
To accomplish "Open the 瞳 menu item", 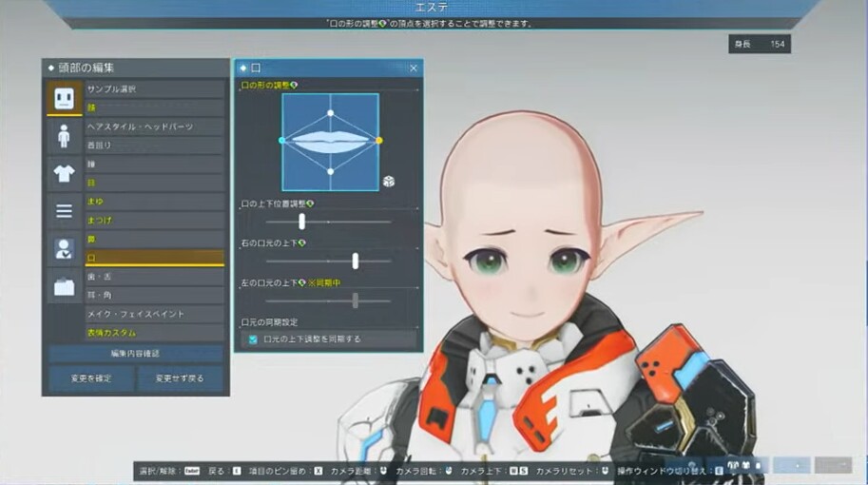I will tap(154, 164).
